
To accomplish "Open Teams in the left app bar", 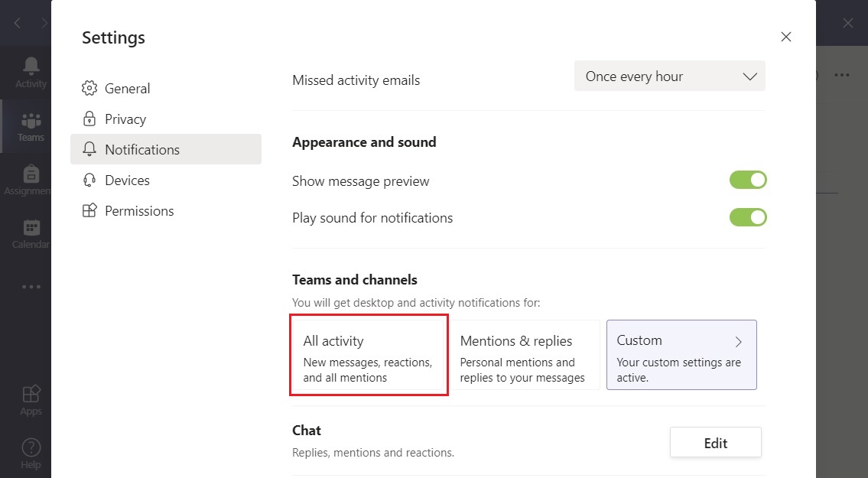I will [x=31, y=127].
